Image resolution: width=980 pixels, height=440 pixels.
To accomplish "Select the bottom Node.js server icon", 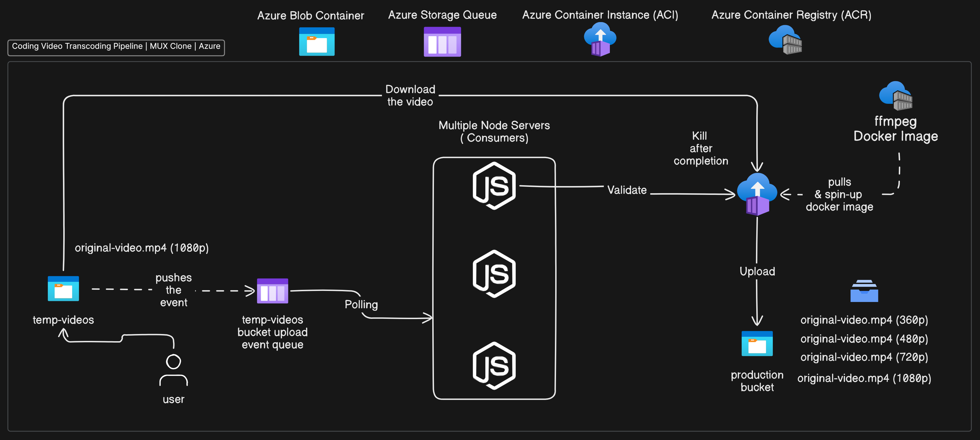I will 494,366.
